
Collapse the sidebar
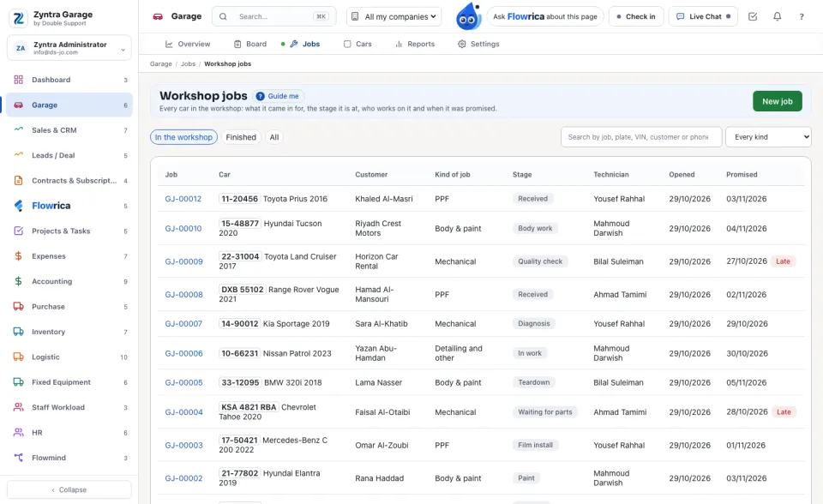[x=69, y=489]
